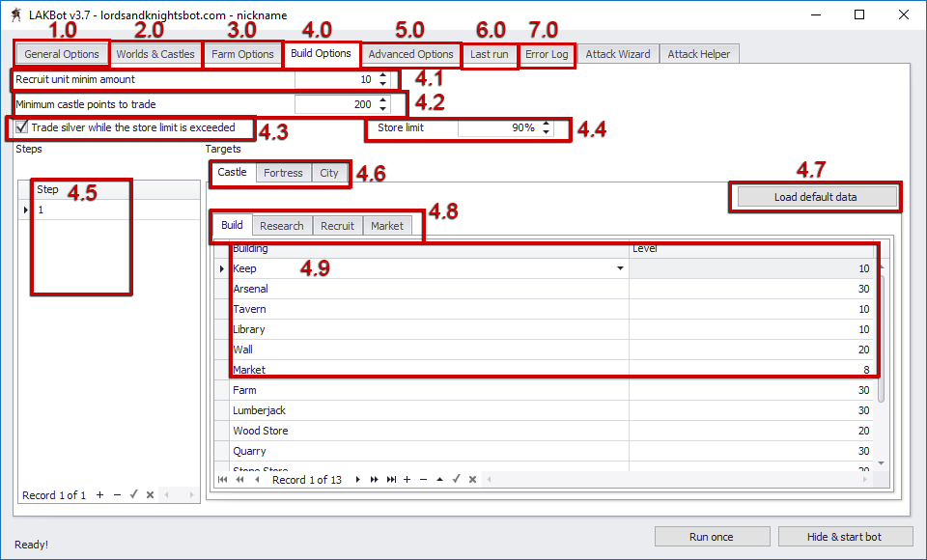The height and width of the screenshot is (560, 927).
Task: Cancel edits with X in Targets navigator
Action: tap(472, 480)
